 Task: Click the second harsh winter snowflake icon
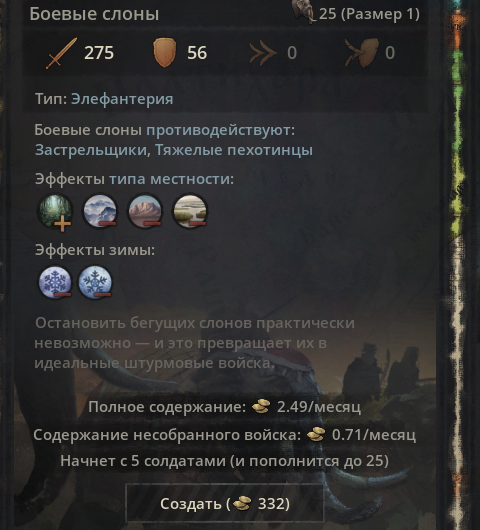pyautogui.click(x=95, y=282)
